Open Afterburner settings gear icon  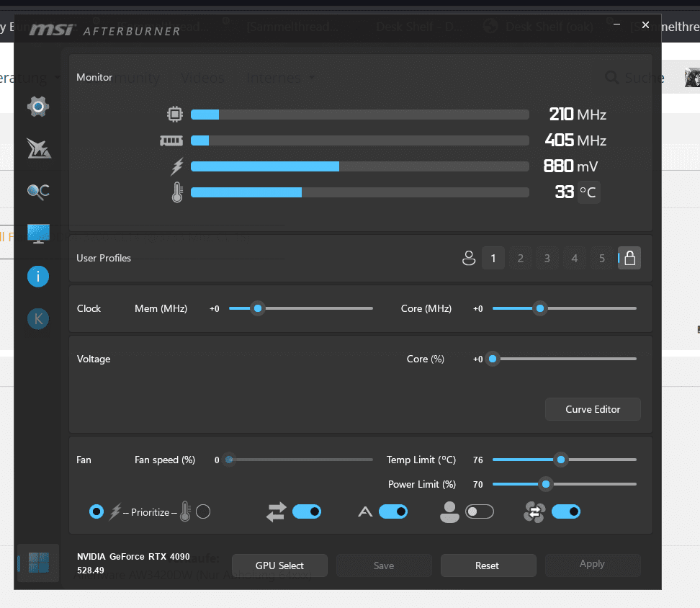click(x=38, y=107)
